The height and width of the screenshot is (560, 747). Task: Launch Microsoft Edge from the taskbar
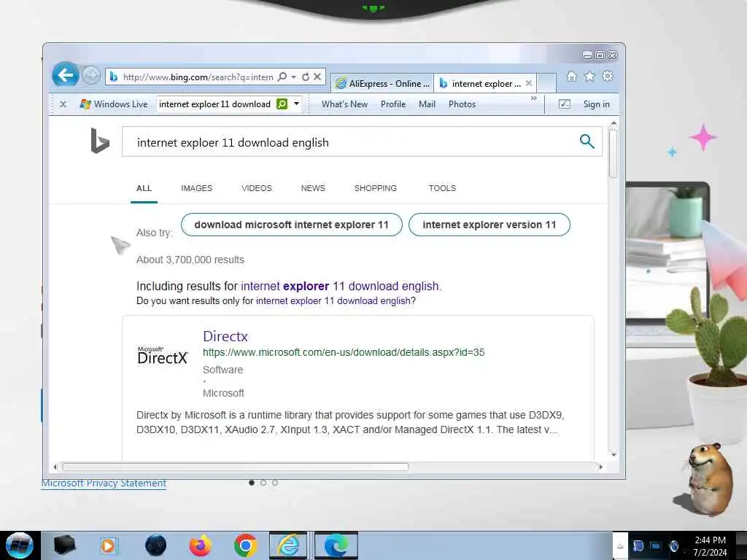pyautogui.click(x=336, y=545)
